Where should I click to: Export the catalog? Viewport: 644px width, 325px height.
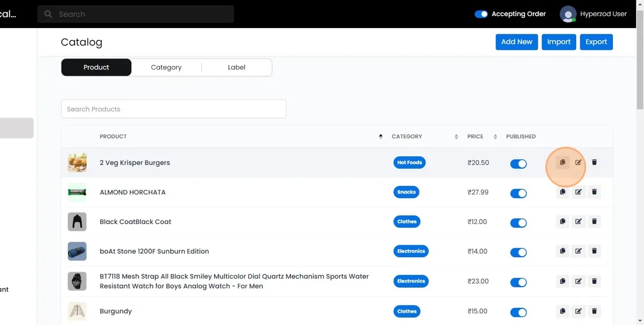click(596, 42)
